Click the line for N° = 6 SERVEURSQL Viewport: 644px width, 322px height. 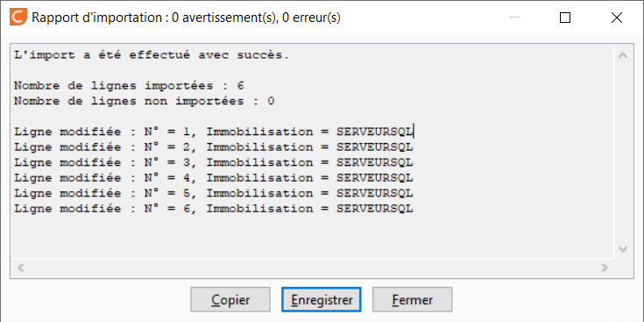tap(214, 209)
